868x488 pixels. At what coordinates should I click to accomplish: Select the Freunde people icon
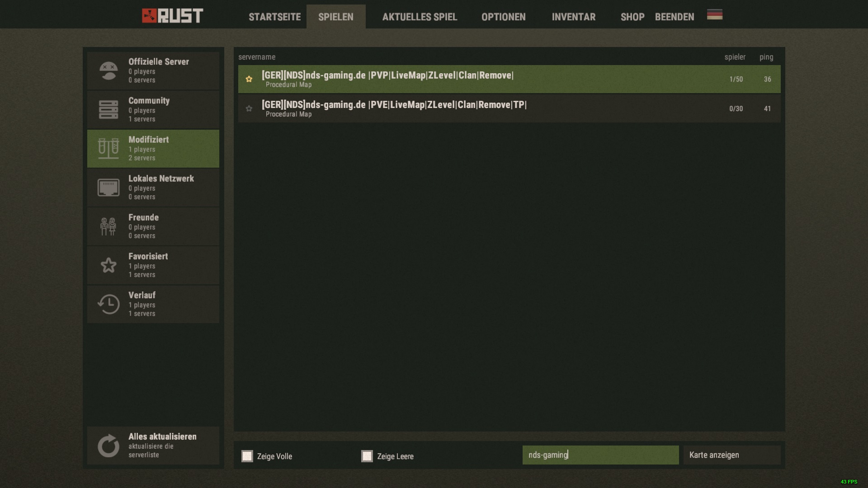[108, 226]
